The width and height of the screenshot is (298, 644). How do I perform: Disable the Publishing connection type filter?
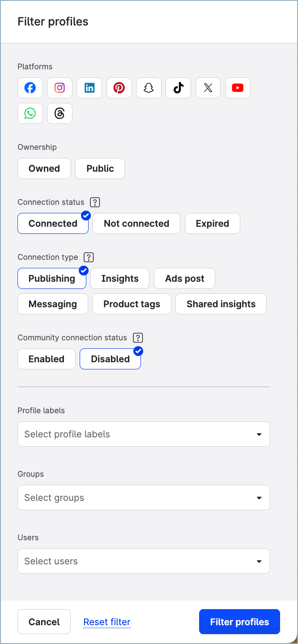point(51,278)
